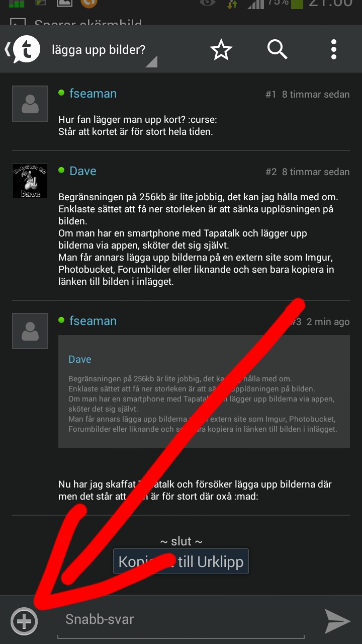The height and width of the screenshot is (644, 362).
Task: Tap fseaman's avatar in third post
Action: pyautogui.click(x=30, y=331)
